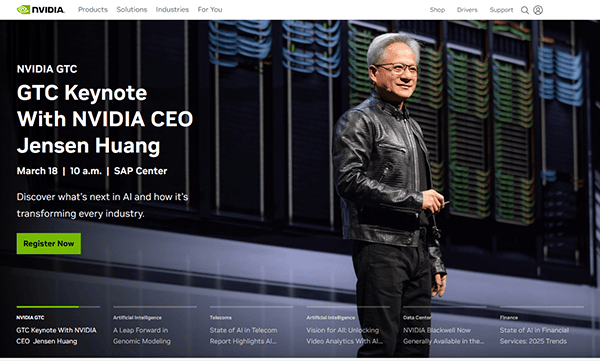Viewport: 600px width, 361px height.
Task: Click the 'NVIDIA GTC' hero label
Action: (47, 69)
